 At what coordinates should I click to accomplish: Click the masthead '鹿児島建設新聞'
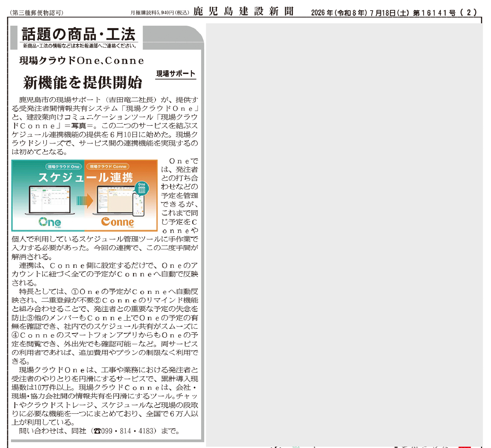point(244,11)
